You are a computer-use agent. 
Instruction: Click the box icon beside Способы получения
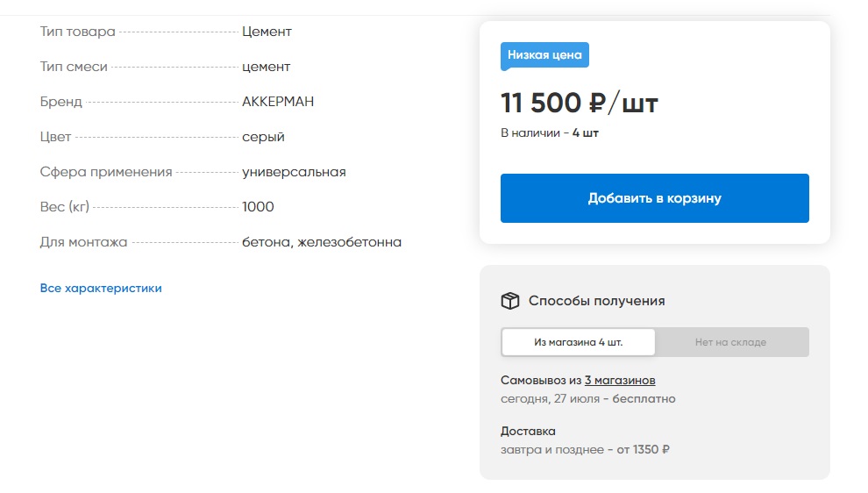pyautogui.click(x=509, y=301)
